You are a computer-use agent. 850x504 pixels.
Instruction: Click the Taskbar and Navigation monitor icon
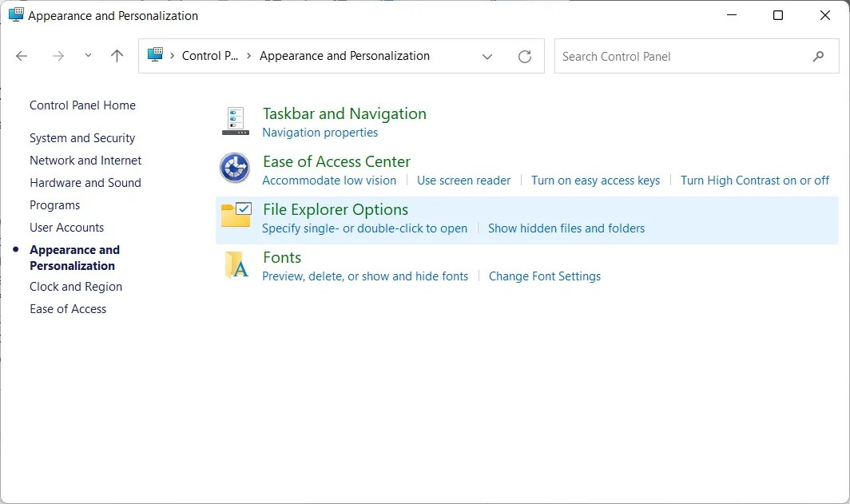tap(235, 120)
